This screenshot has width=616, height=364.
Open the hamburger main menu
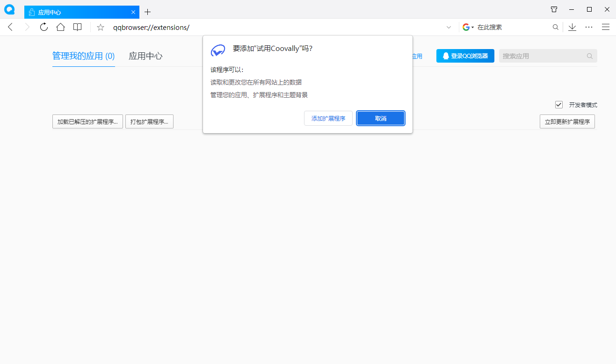point(606,27)
